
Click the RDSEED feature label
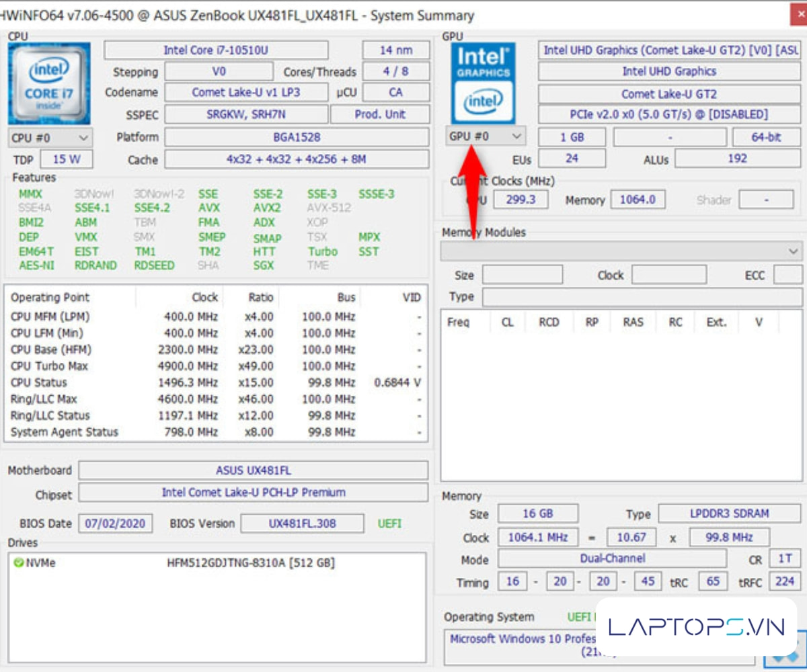(x=154, y=265)
